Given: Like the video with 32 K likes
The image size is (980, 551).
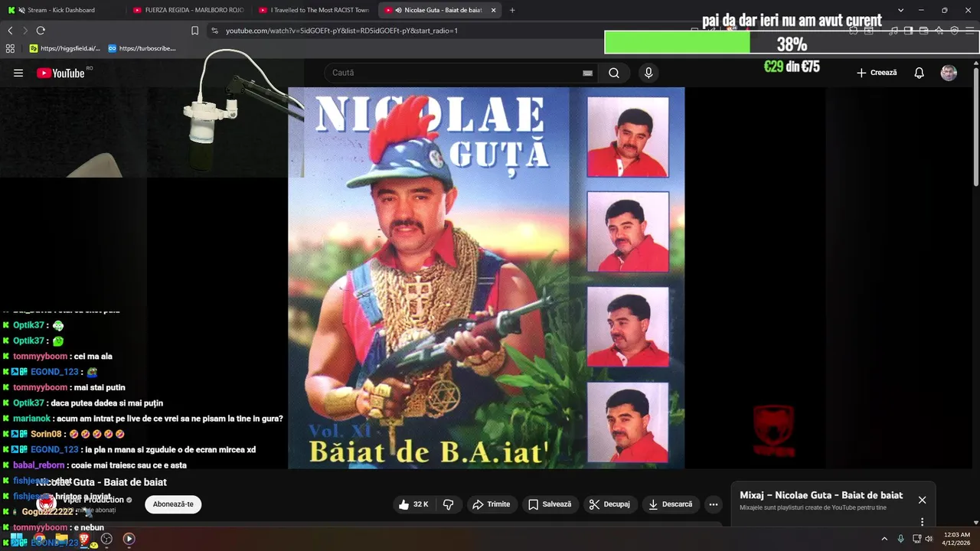Looking at the screenshot, I should pos(413,504).
